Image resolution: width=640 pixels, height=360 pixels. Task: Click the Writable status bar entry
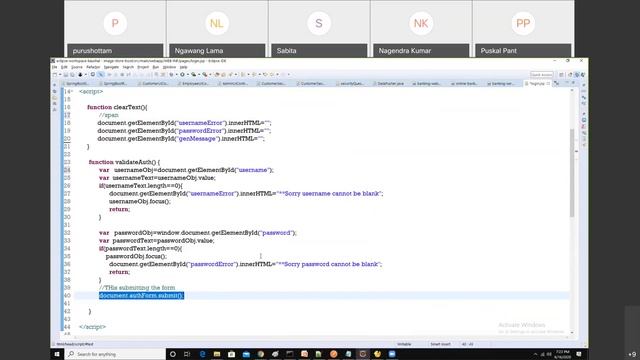pyautogui.click(x=404, y=344)
